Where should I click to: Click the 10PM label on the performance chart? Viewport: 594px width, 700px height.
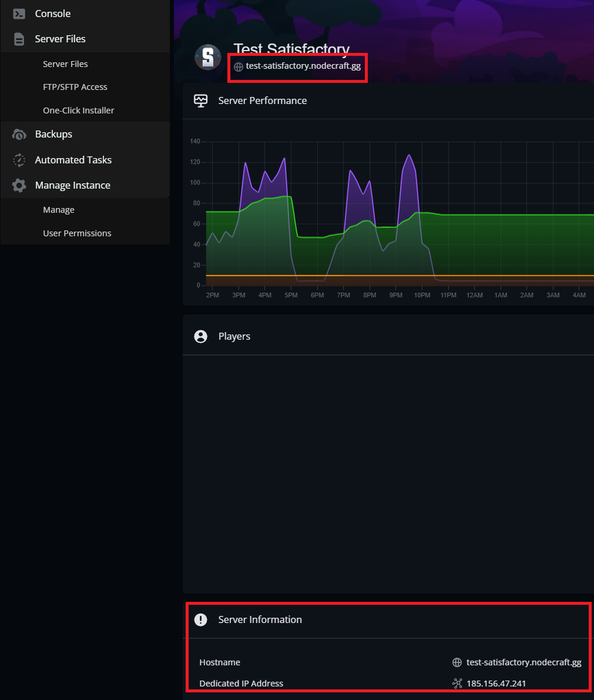click(x=422, y=294)
